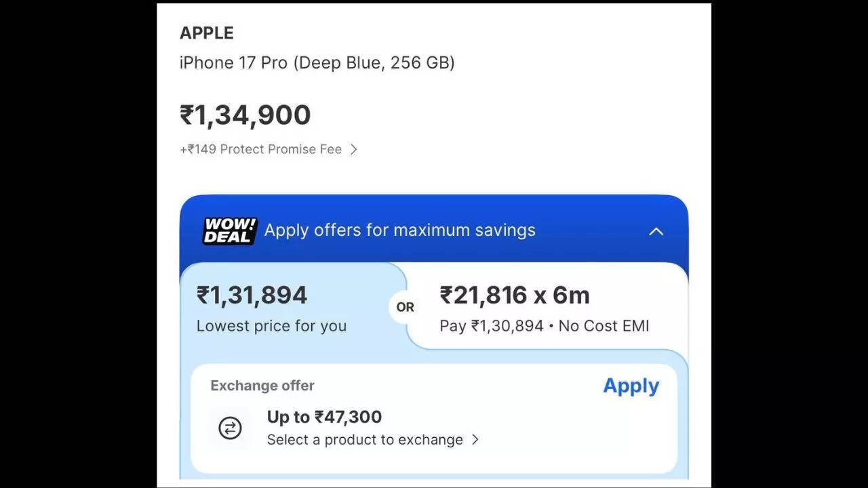Click the OR separator badge
868x488 pixels.
pos(404,307)
